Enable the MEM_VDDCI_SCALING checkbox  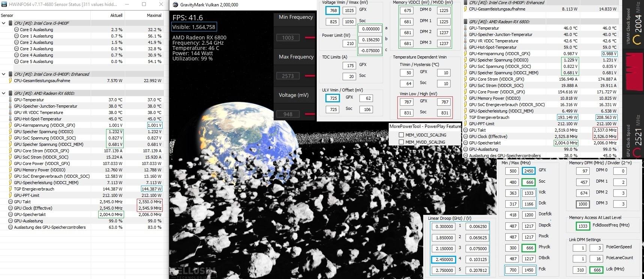(401, 135)
